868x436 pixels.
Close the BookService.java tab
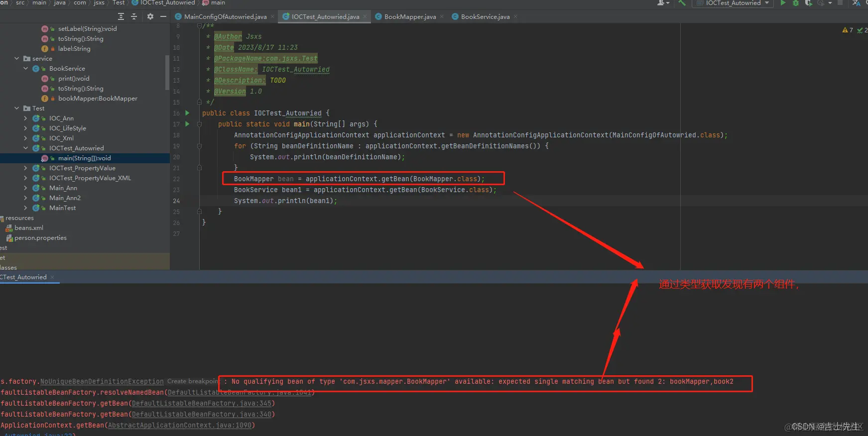coord(515,16)
